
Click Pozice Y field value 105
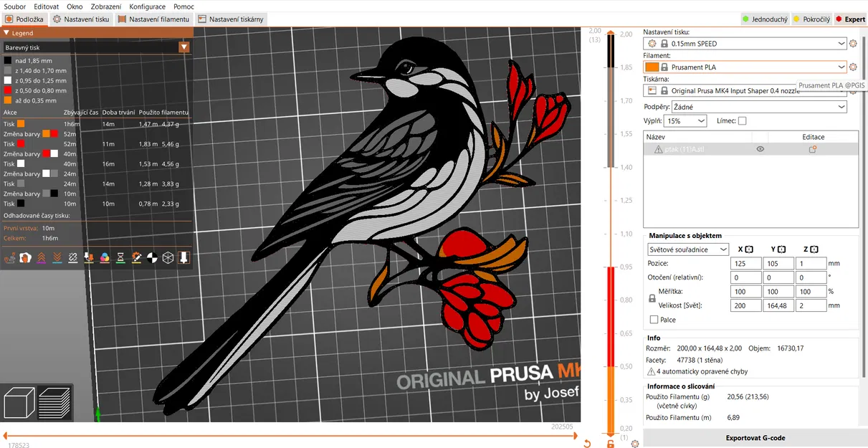click(x=778, y=264)
